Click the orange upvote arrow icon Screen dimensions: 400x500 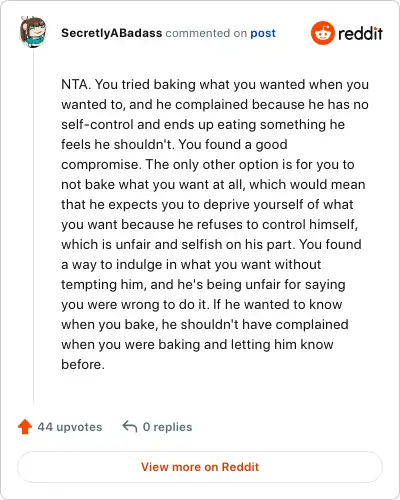pyautogui.click(x=25, y=427)
